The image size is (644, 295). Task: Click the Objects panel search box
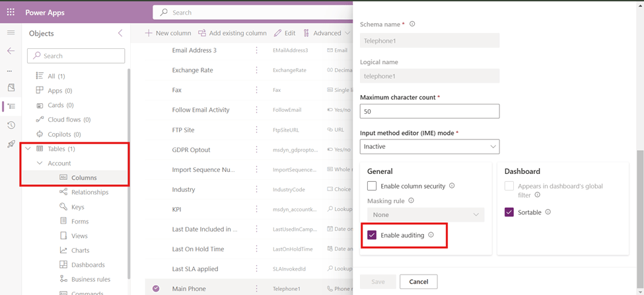pos(76,56)
